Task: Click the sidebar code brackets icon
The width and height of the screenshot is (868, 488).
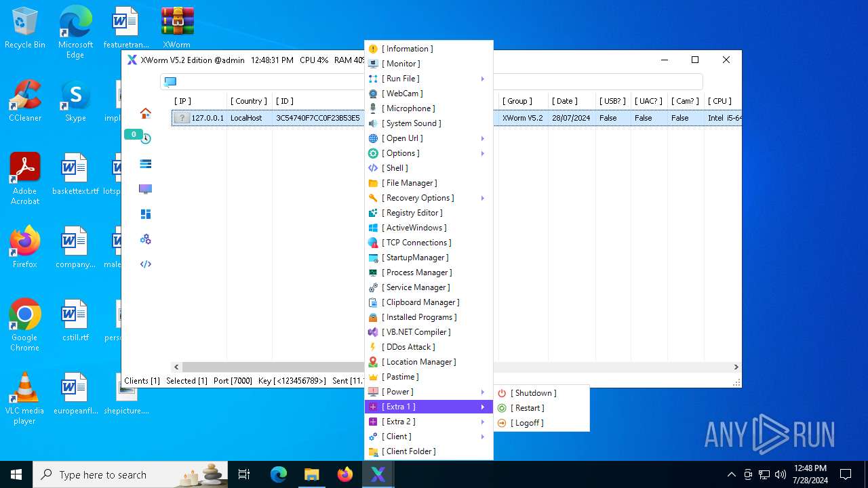Action: tap(145, 264)
